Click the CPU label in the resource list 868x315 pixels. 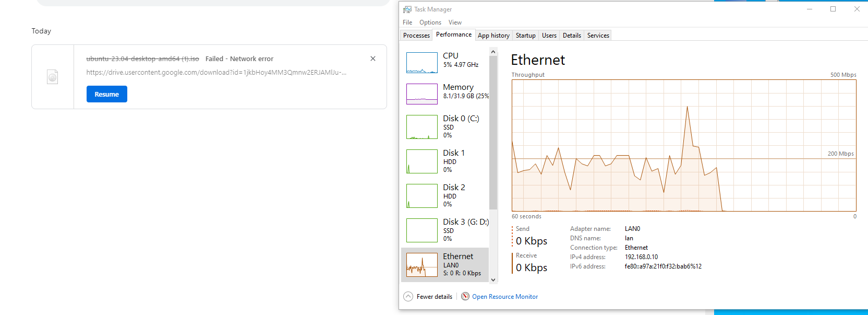pos(451,55)
